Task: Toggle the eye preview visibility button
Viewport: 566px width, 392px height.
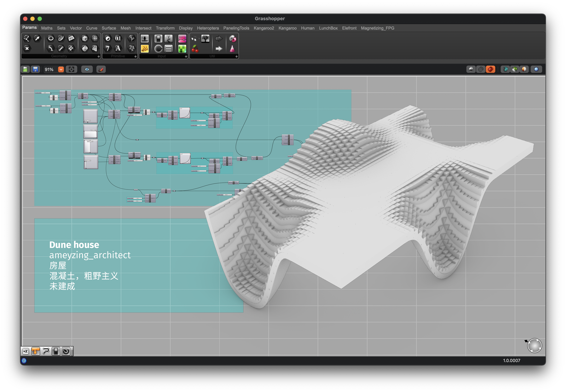Action: (87, 69)
